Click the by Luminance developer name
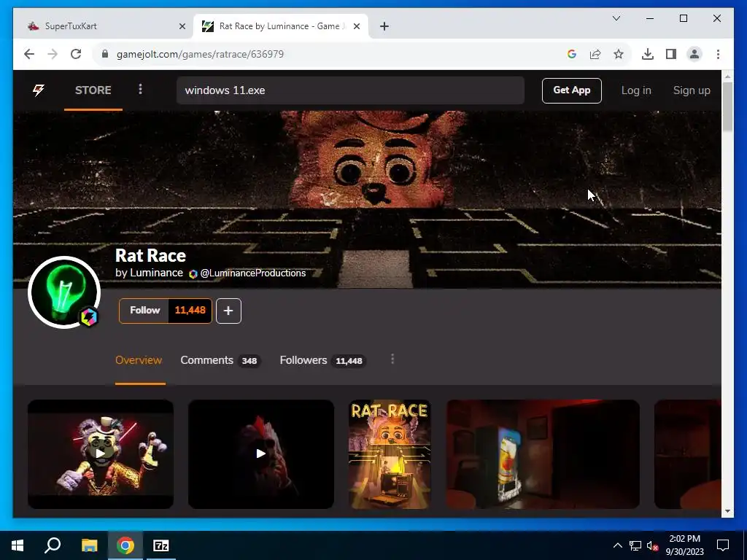747x560 pixels. pos(149,273)
